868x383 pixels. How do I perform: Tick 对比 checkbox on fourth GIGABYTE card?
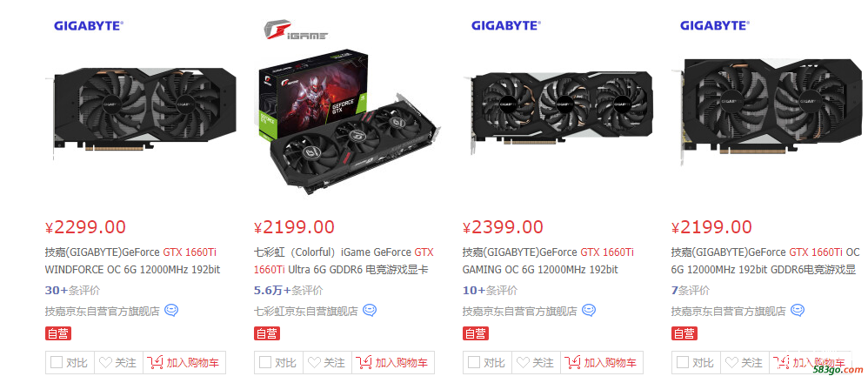683,362
